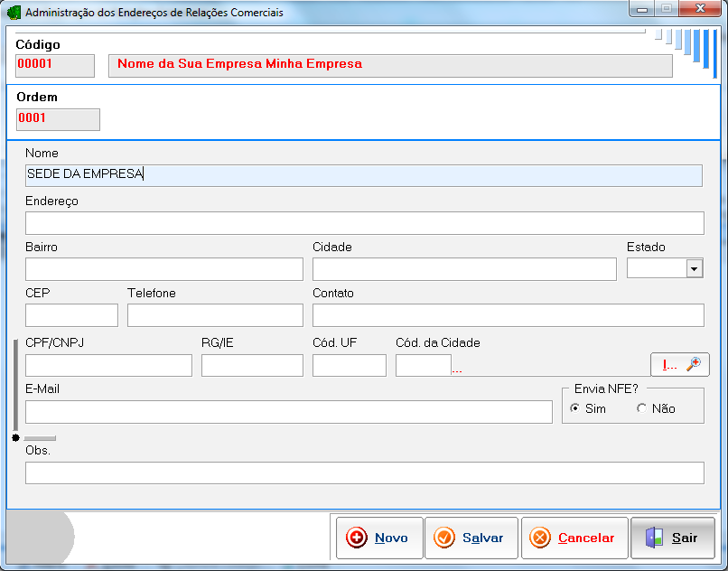Click the application icon in the title bar
The height and width of the screenshot is (571, 728).
(x=14, y=13)
